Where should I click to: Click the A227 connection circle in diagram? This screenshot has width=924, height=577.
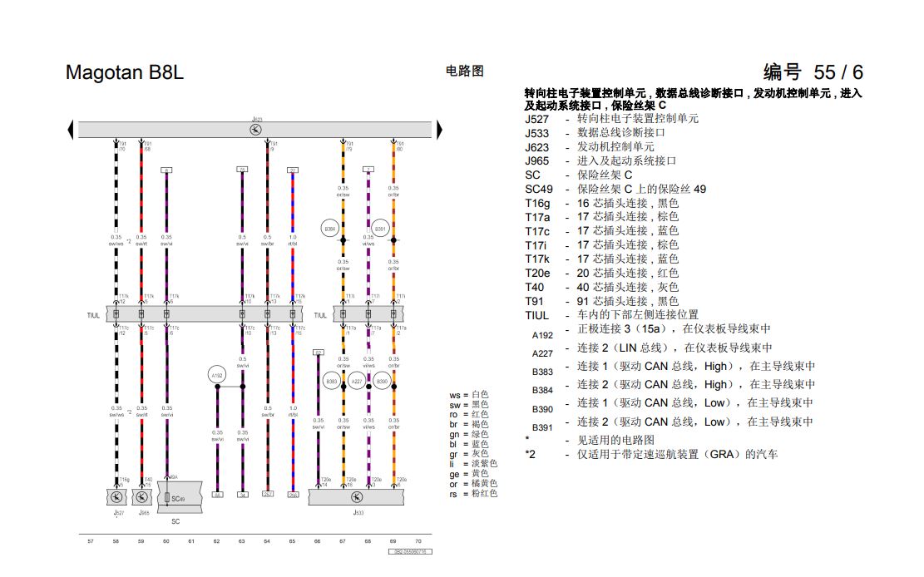click(357, 382)
